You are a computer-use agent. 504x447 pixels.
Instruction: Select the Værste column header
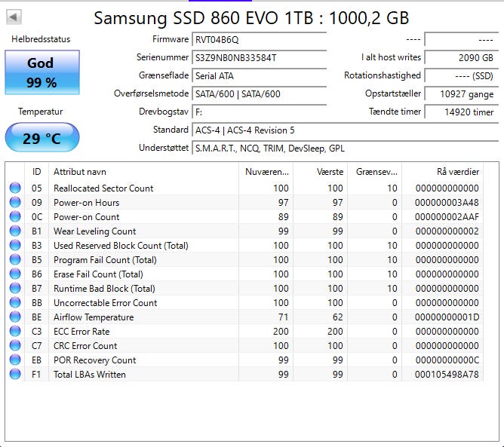[x=320, y=172]
